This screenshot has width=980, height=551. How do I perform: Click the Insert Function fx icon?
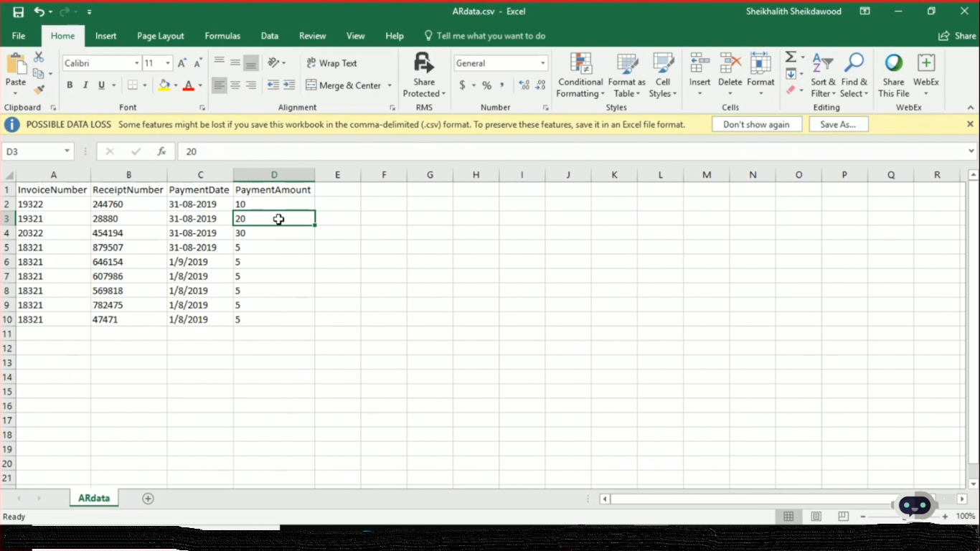pyautogui.click(x=162, y=151)
